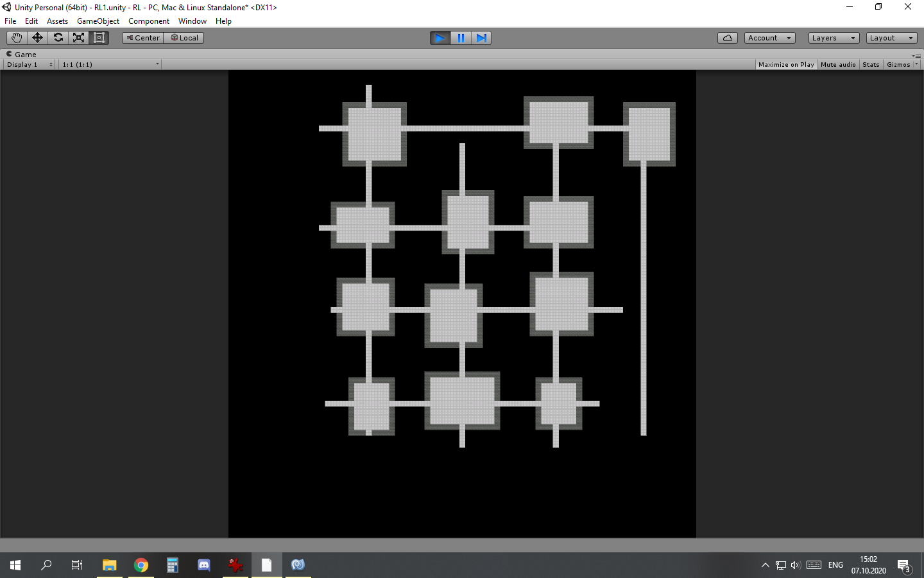Open the Game panel options menu
The height and width of the screenshot is (578, 924).
917,56
